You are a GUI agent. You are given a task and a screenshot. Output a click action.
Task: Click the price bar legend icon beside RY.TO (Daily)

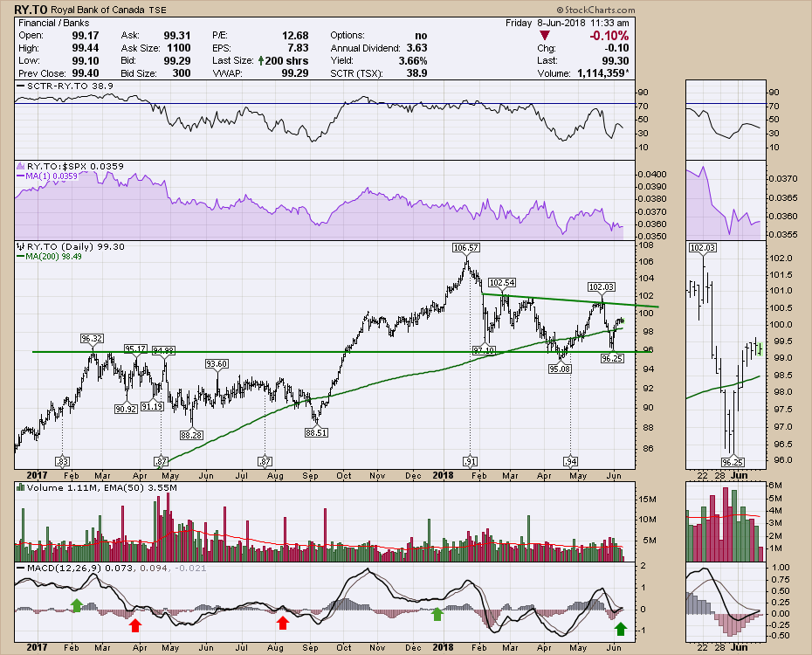21,246
